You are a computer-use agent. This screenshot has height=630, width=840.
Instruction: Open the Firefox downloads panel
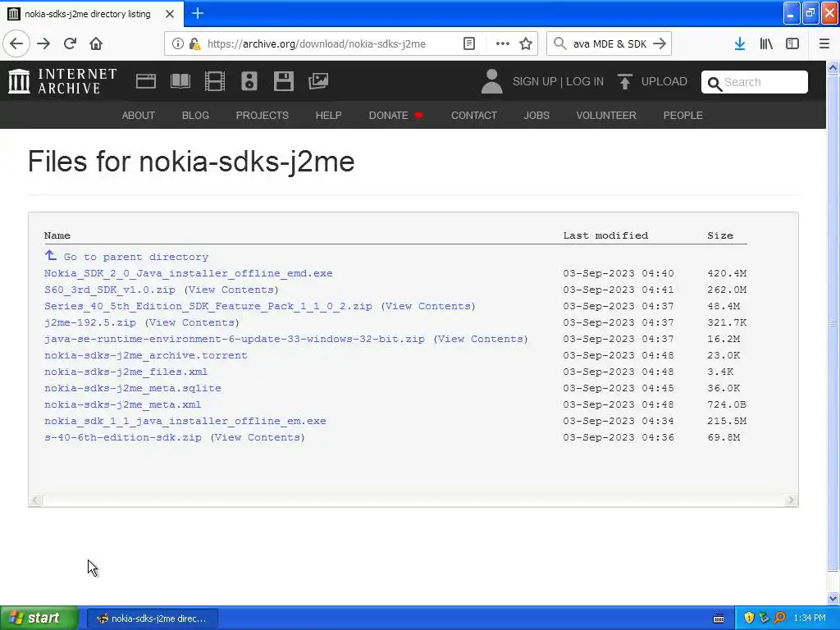click(740, 44)
